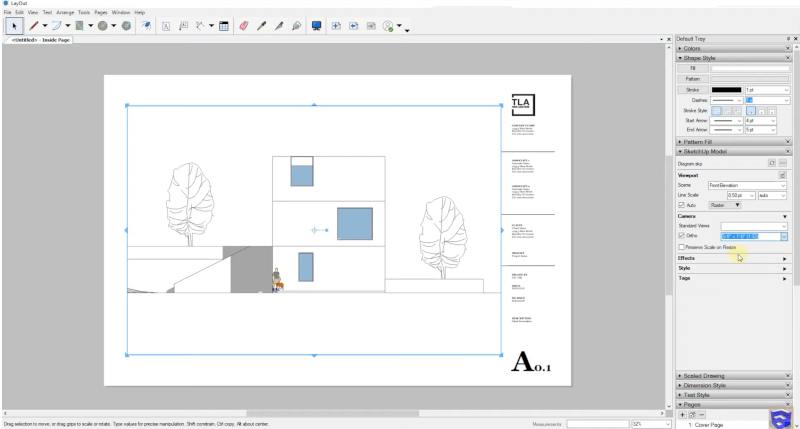
Task: Click the black stroke color swatch
Action: (727, 90)
